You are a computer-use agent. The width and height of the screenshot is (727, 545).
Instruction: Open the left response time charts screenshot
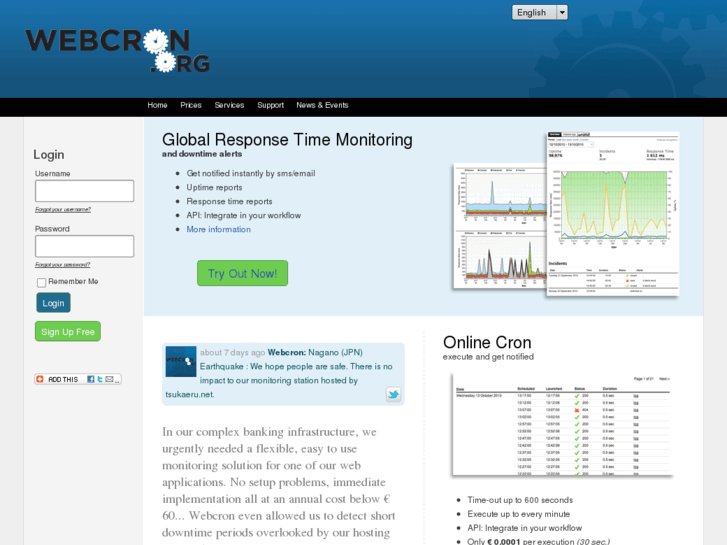click(x=500, y=226)
